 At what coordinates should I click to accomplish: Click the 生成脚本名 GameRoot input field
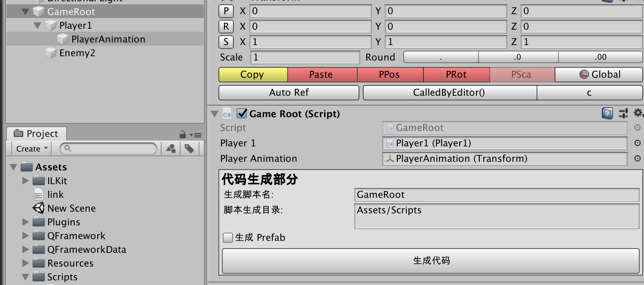497,195
